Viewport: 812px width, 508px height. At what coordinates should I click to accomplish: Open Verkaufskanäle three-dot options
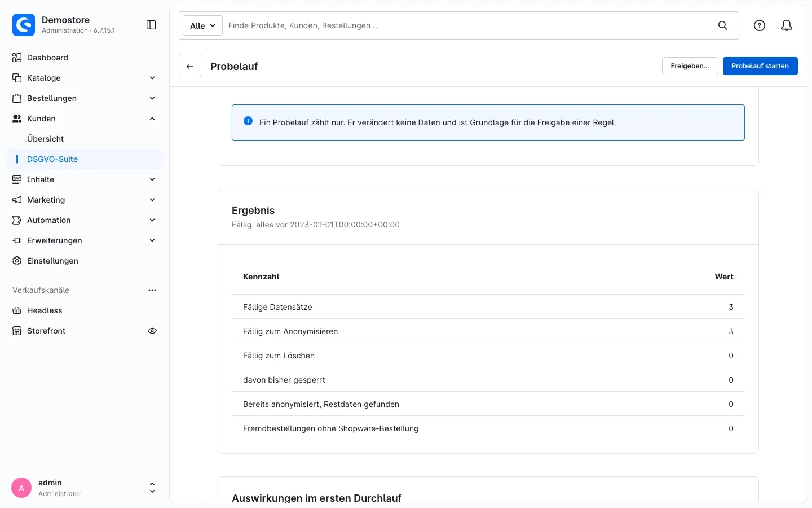[152, 290]
